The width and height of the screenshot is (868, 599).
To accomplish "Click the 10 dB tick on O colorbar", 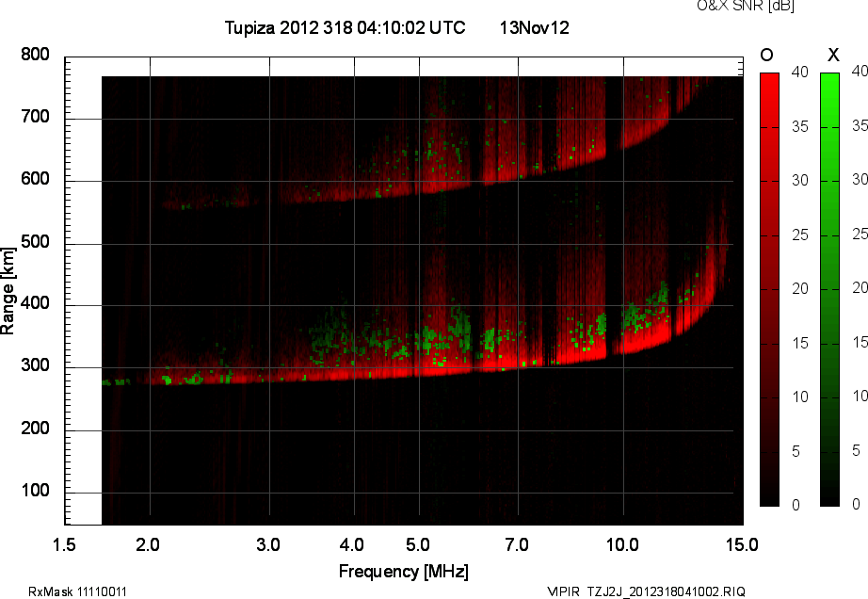I will click(x=800, y=397).
